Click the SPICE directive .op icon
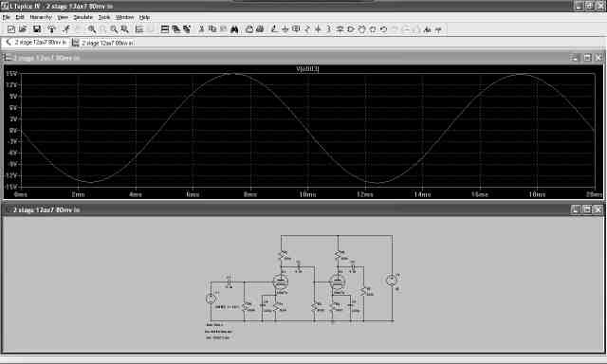The height and width of the screenshot is (364, 607). pyautogui.click(x=438, y=29)
